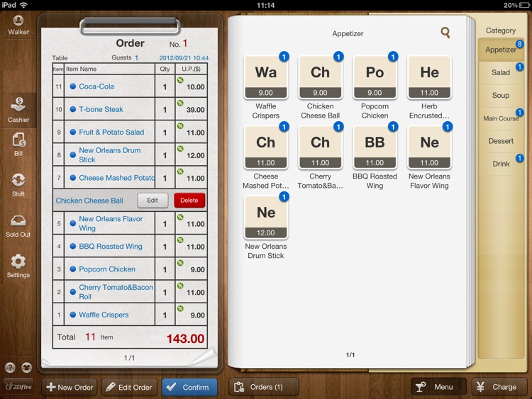532x399 pixels.
Task: Select New Orleans Drum Stick order row
Action: pos(130,155)
